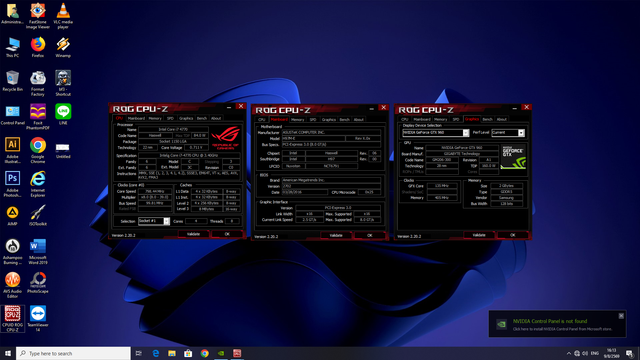Viewport: 640px width, 360px height.
Task: Open the NVIDIA taskbar icon
Action: (221, 353)
